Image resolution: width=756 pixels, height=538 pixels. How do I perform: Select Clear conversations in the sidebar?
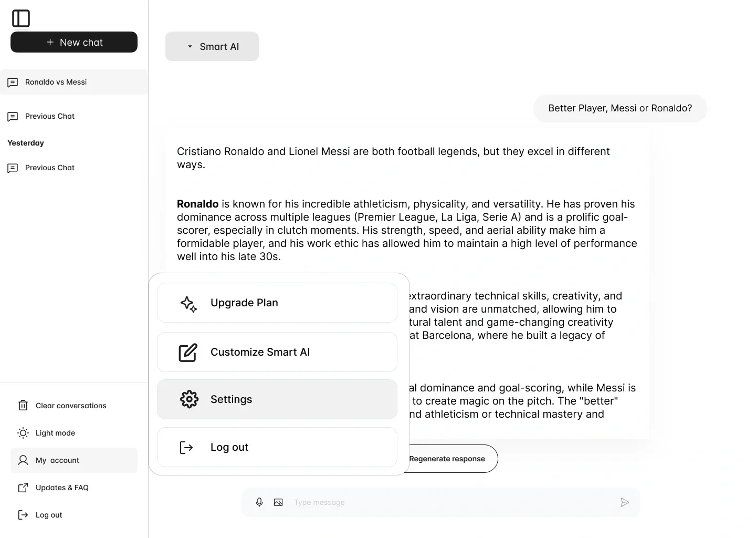tap(74, 406)
